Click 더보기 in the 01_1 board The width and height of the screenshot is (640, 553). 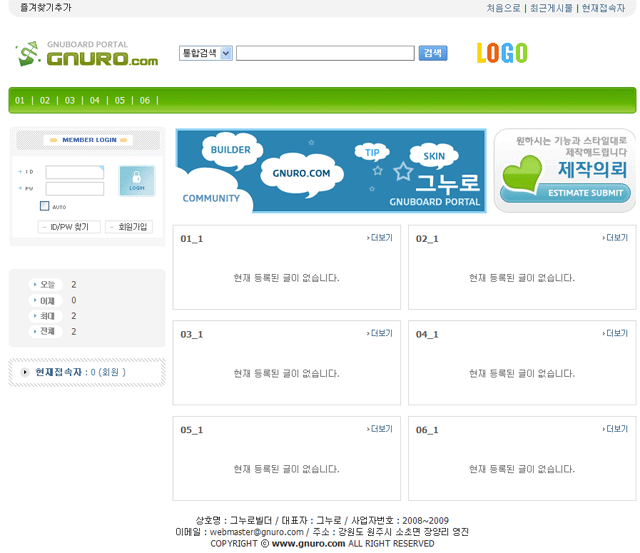point(380,238)
